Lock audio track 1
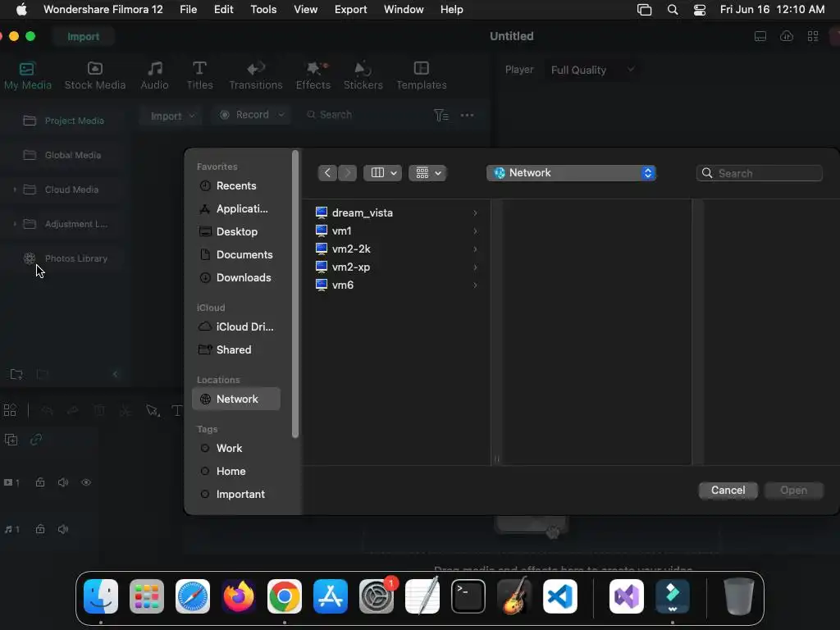The width and height of the screenshot is (840, 630). tap(39, 529)
